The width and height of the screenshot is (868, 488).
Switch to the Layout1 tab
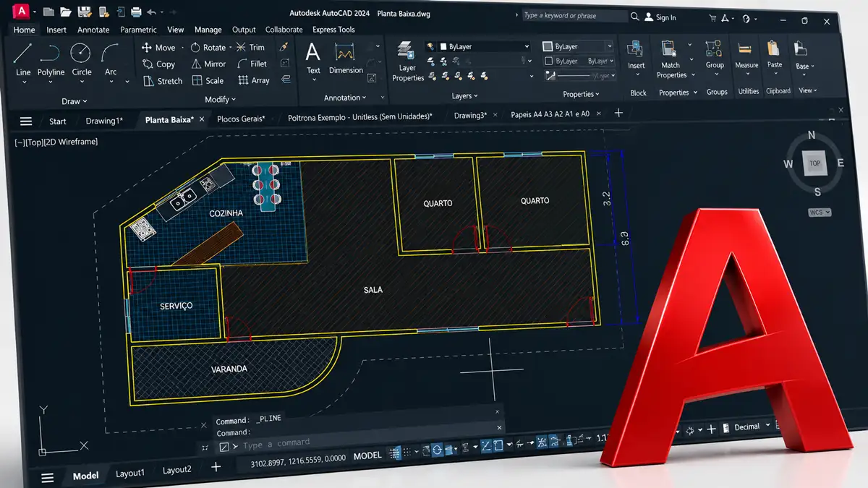point(130,473)
